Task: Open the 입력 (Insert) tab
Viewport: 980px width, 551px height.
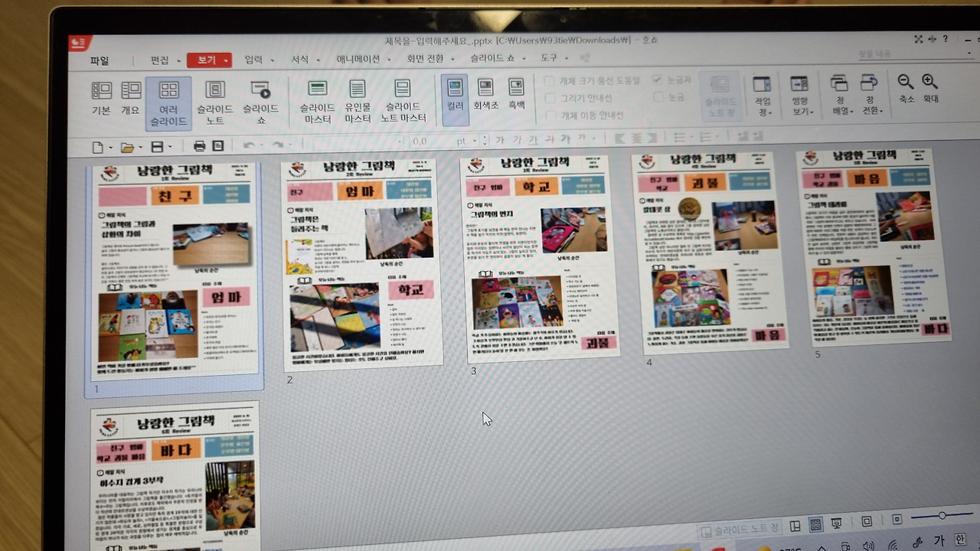Action: point(253,60)
